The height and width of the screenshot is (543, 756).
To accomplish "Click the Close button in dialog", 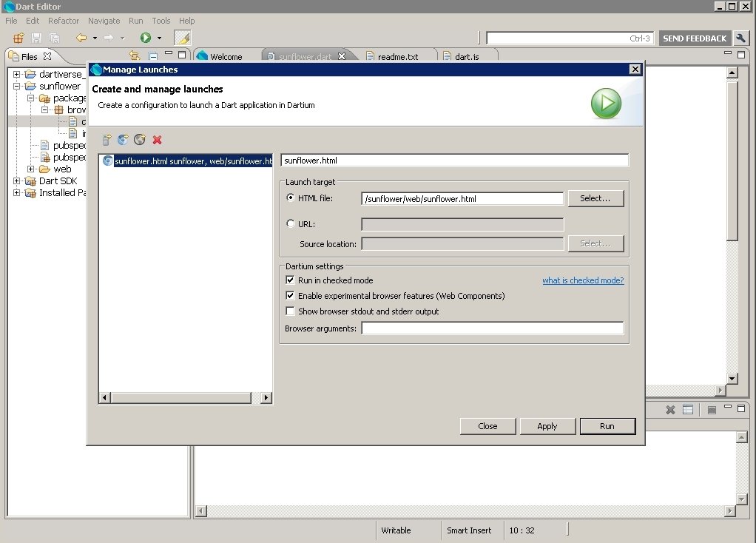I will point(487,426).
